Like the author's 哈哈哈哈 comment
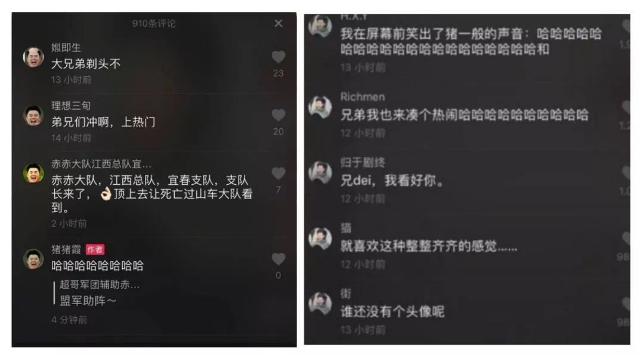The width and height of the screenshot is (644, 356). tap(278, 259)
